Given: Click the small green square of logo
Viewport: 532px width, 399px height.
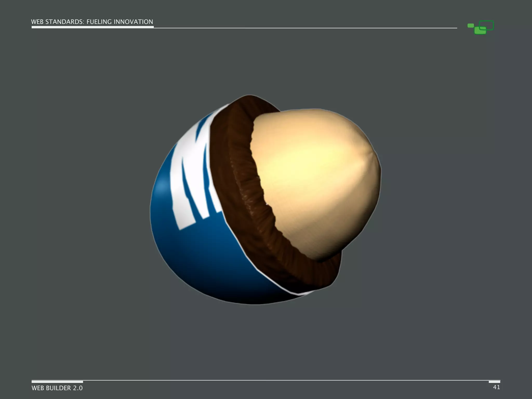Looking at the screenshot, I should [470, 25].
